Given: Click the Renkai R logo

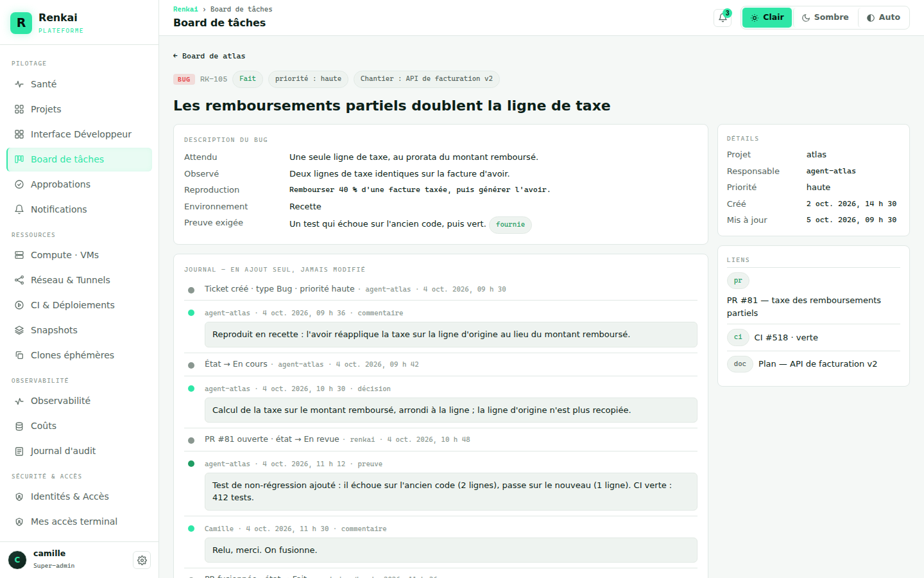Looking at the screenshot, I should click(x=21, y=22).
